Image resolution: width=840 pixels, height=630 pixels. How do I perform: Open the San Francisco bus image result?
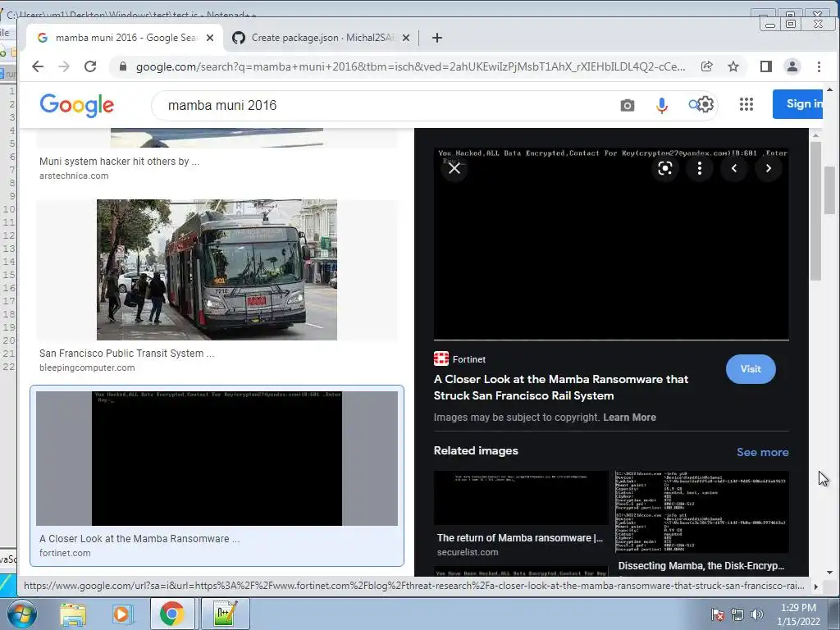[217, 270]
